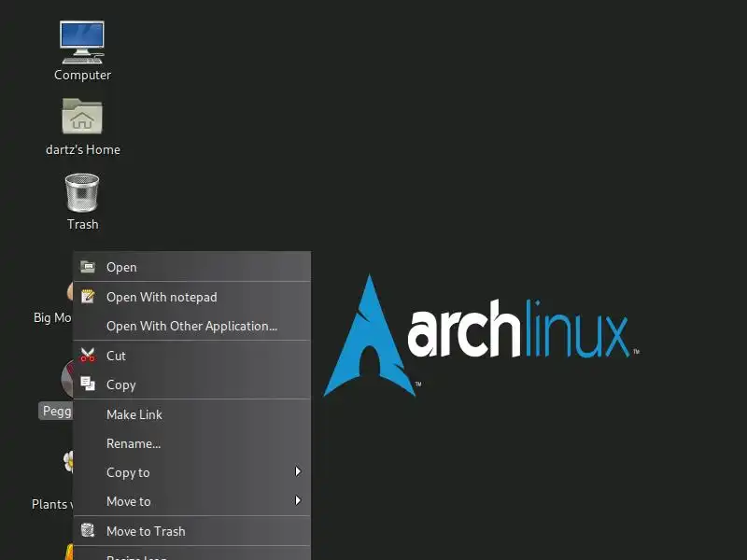Click the Computer label text

coord(82,76)
